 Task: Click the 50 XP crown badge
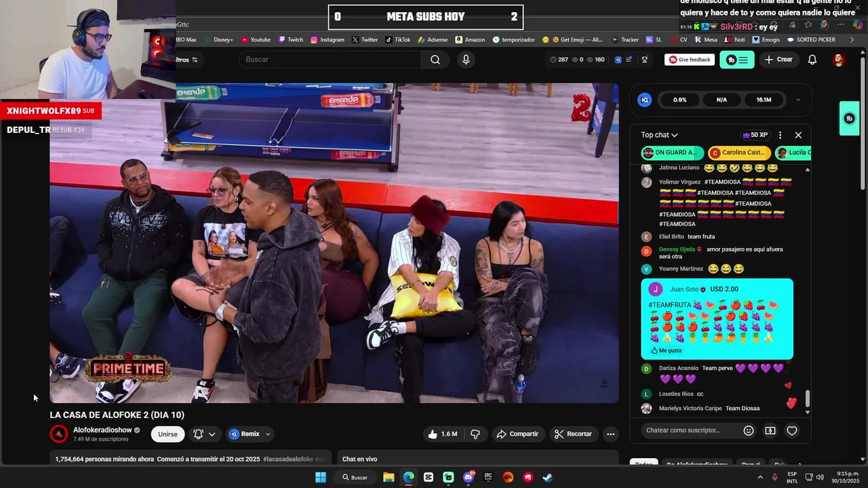pos(755,135)
